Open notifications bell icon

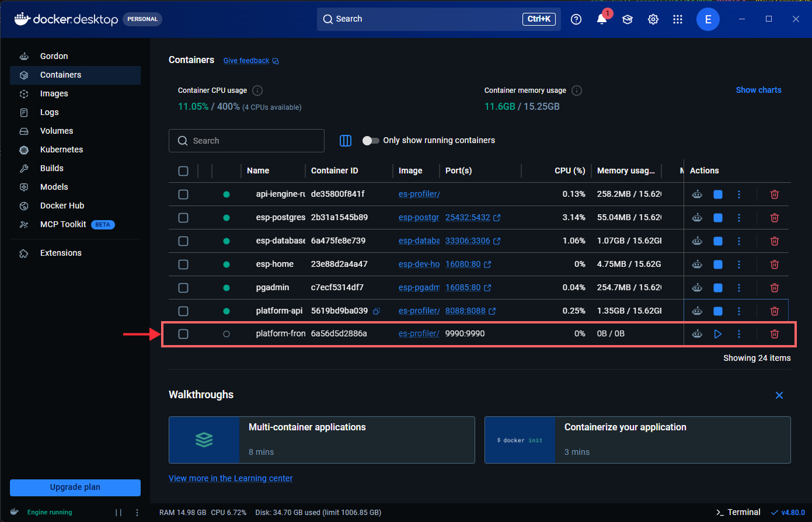click(x=602, y=19)
